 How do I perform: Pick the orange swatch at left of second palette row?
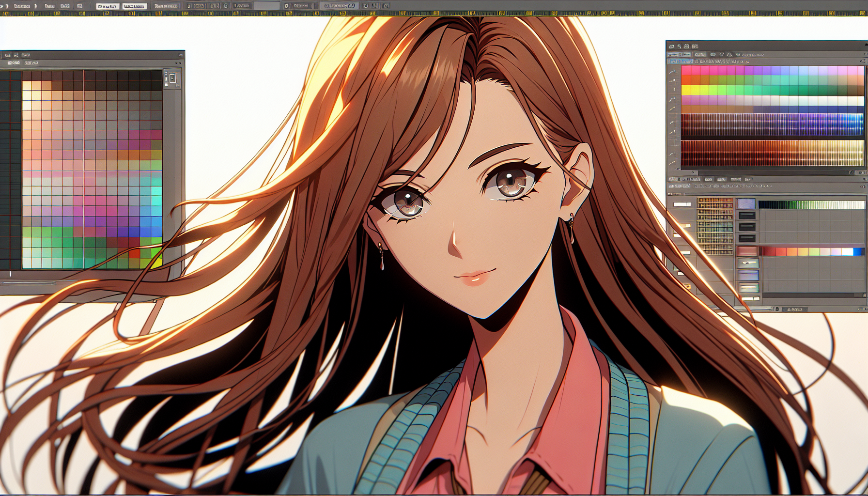coord(686,80)
